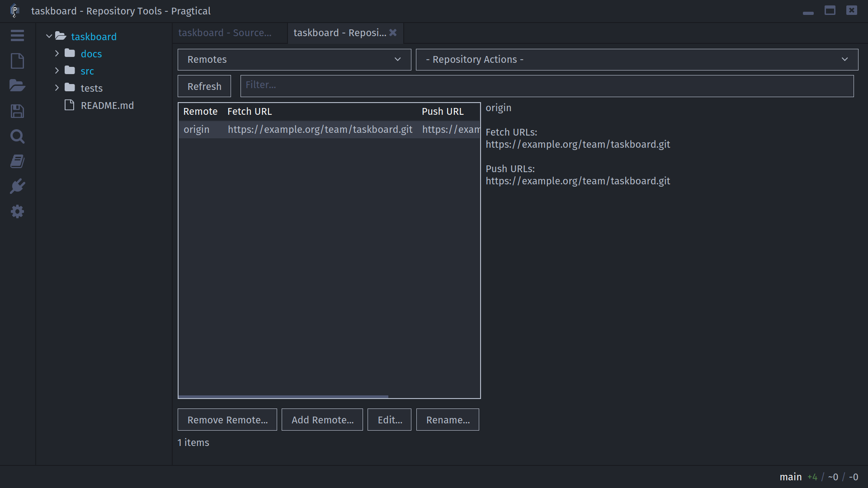Image resolution: width=868 pixels, height=488 pixels.
Task: Click the fetch URL cell of origin
Action: pos(320,130)
